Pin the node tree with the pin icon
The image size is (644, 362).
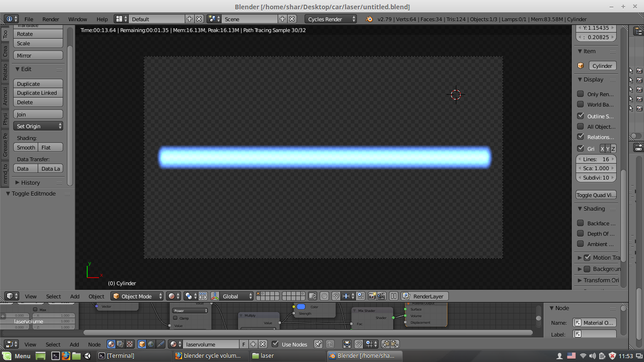(318, 344)
